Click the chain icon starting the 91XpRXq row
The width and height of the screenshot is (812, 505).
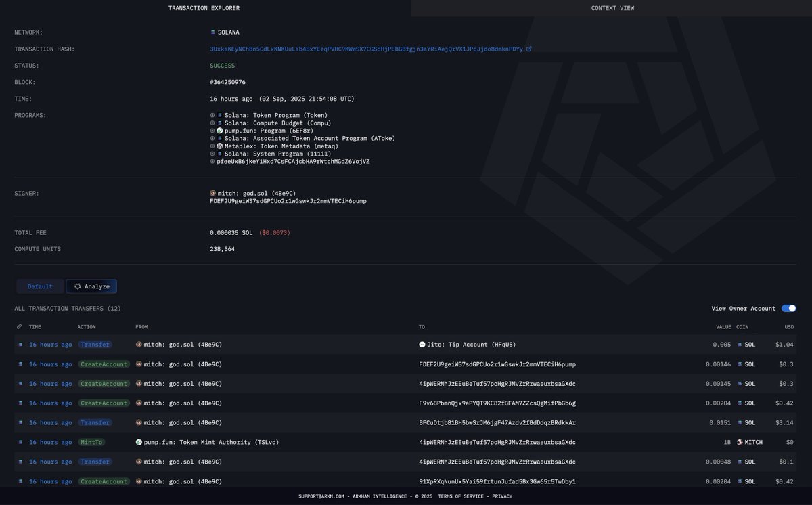20,482
